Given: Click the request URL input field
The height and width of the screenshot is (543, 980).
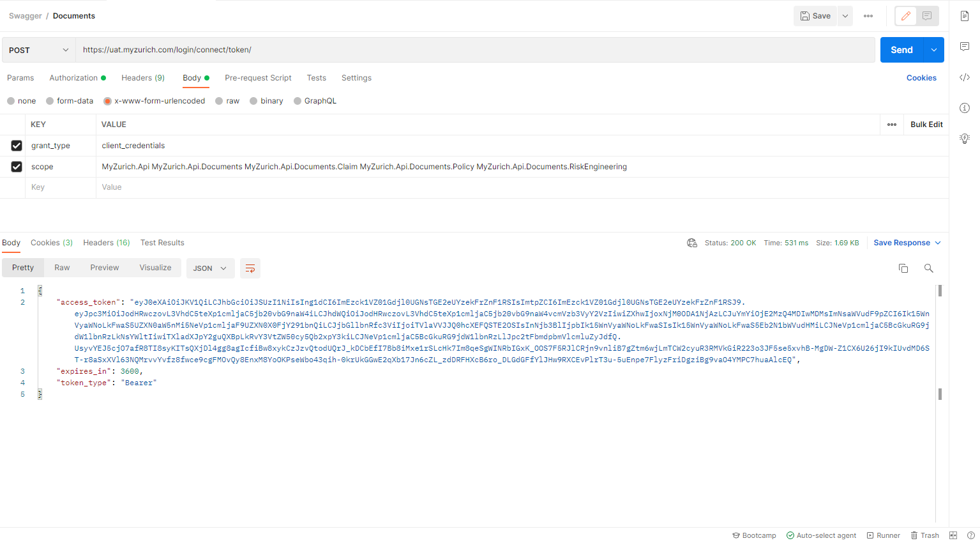Looking at the screenshot, I should tap(475, 50).
